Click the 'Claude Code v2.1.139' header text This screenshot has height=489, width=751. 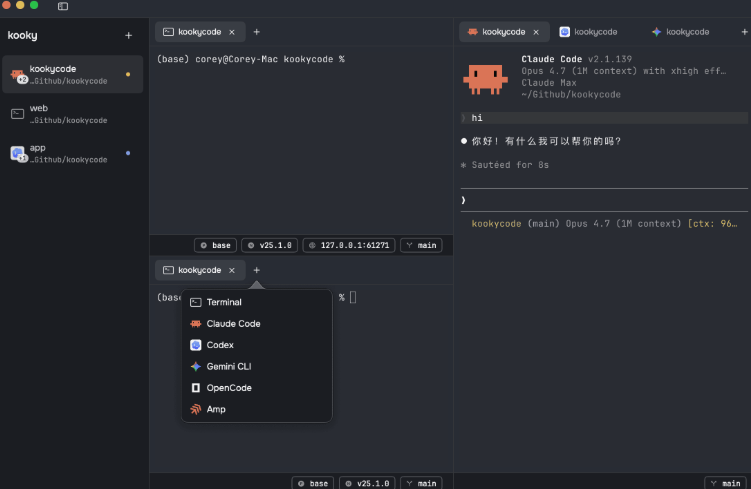tap(577, 59)
